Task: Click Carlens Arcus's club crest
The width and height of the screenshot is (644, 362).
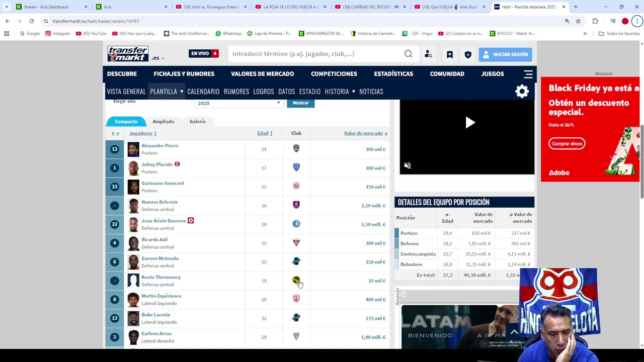Action: click(296, 337)
